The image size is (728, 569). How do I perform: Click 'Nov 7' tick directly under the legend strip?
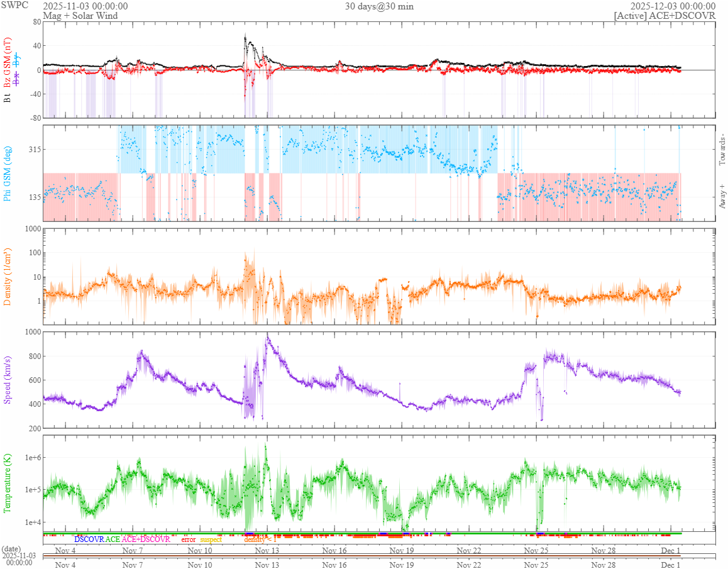132,550
